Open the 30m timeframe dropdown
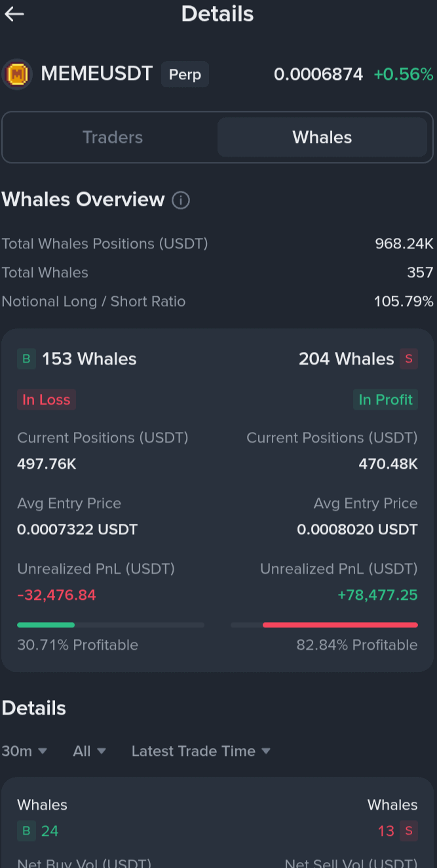 coord(24,751)
